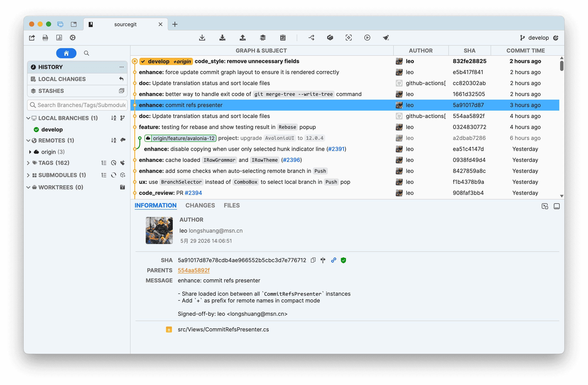Open repository statistics chart icon
Screen dimensions: 588x385
(59, 38)
